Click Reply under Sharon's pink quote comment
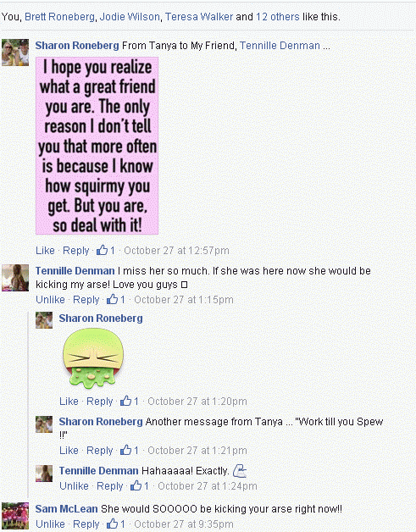The height and width of the screenshot is (532, 416). click(76, 251)
